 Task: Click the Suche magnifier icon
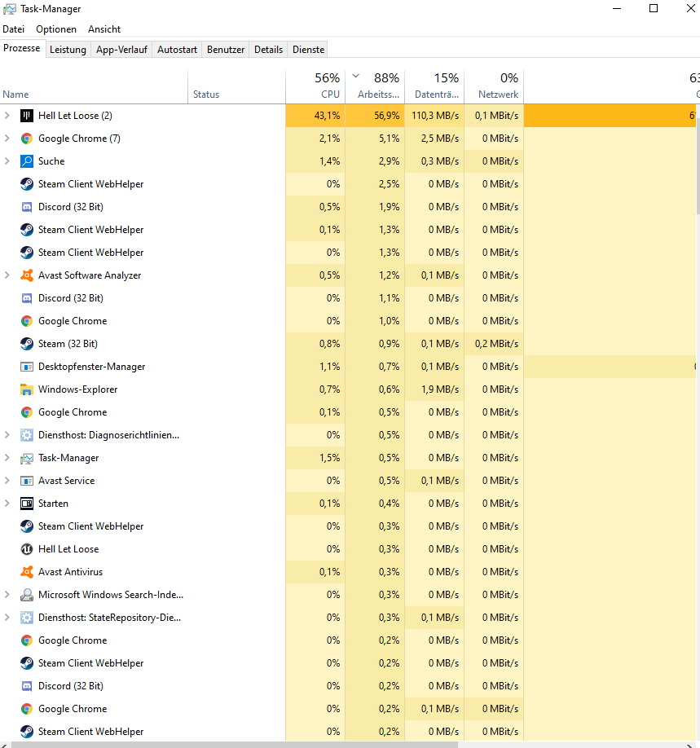coord(27,161)
